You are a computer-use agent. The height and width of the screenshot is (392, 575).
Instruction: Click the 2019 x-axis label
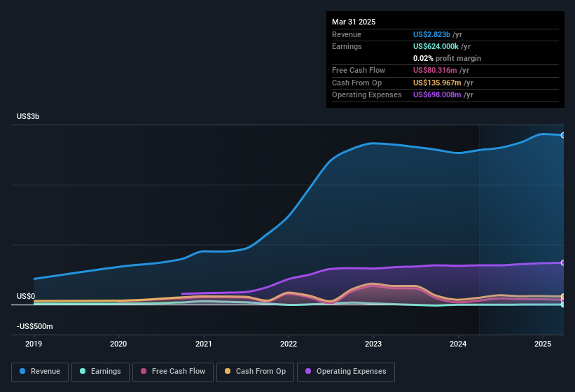click(x=34, y=344)
